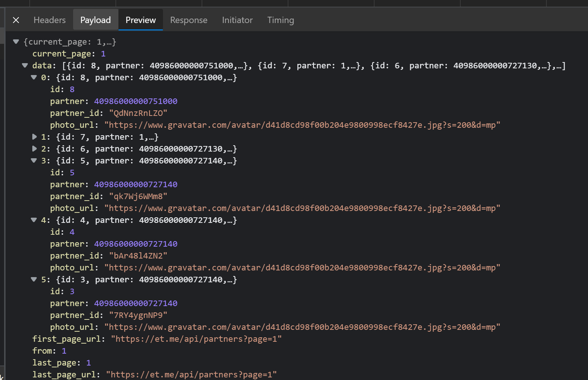Viewport: 588px width, 380px height.
Task: Select partner_id "7RY4ygnNP9"
Action: pyautogui.click(x=138, y=315)
